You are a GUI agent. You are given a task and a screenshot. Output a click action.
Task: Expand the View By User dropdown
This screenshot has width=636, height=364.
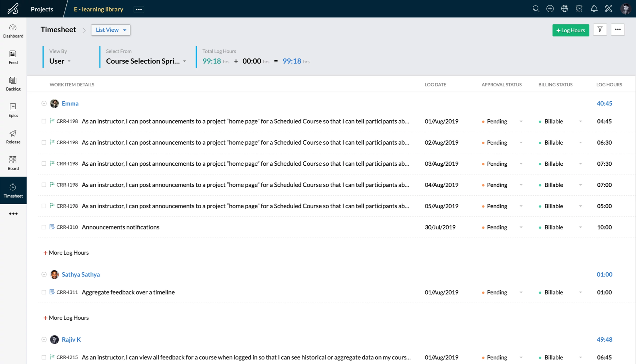(x=61, y=61)
